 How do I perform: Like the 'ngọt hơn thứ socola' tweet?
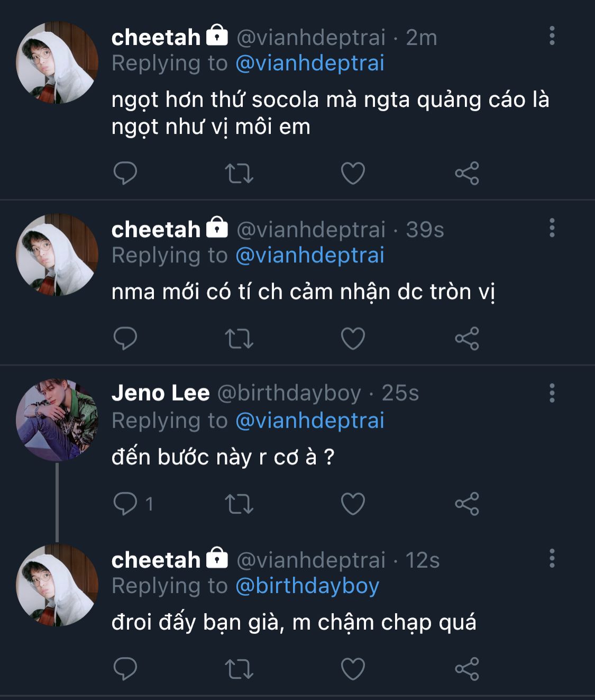click(x=353, y=173)
